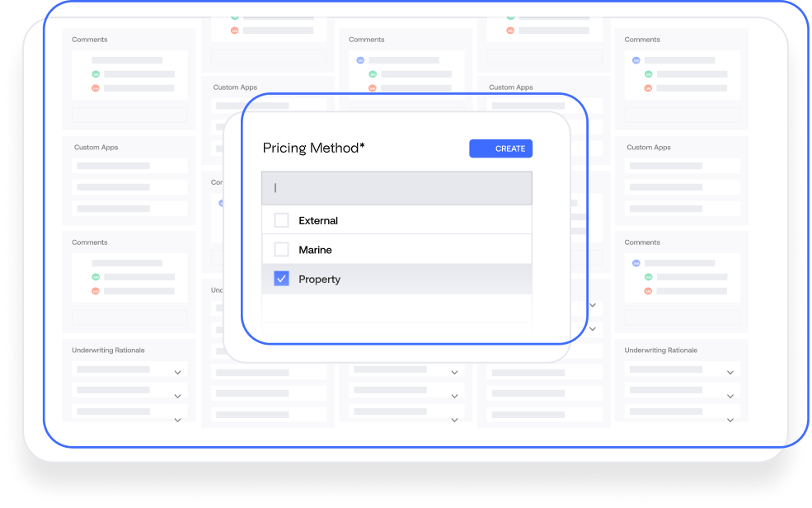Click green avatar in top-right Comments panel
The image size is (812, 508).
[x=648, y=74]
